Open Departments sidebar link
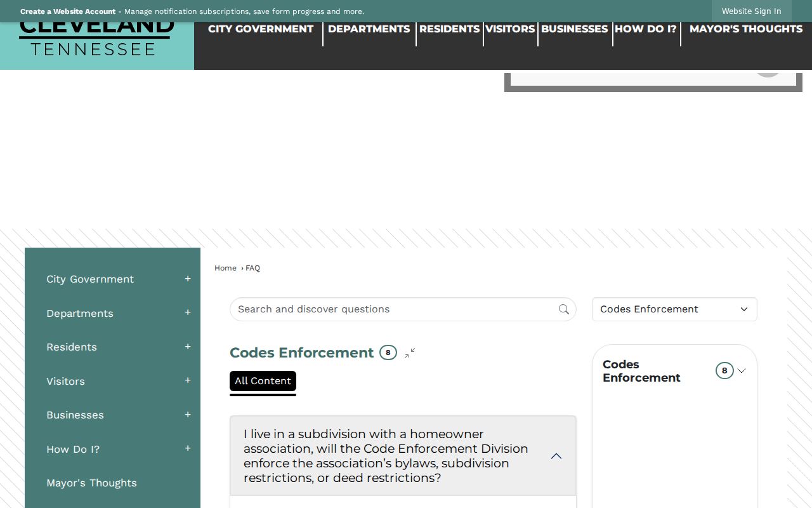This screenshot has height=508, width=812. point(80,313)
